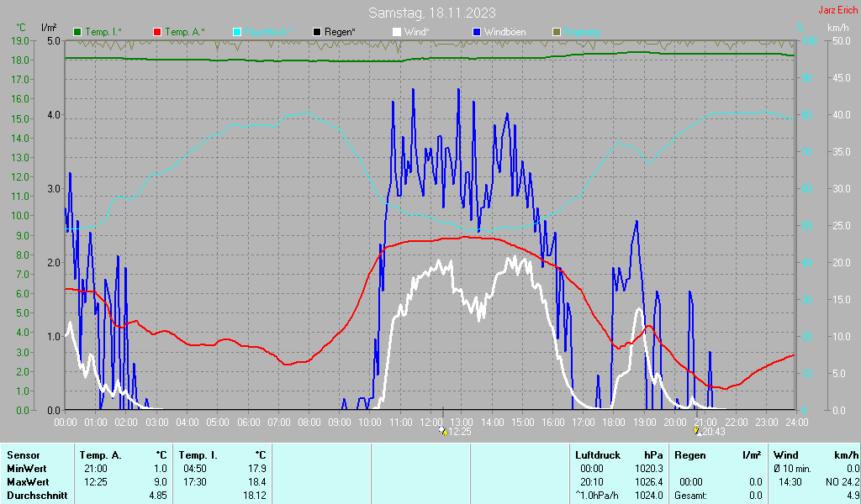Click the chart title 'Samstag, 18.11.2023'
The image size is (861, 504).
[x=432, y=13]
